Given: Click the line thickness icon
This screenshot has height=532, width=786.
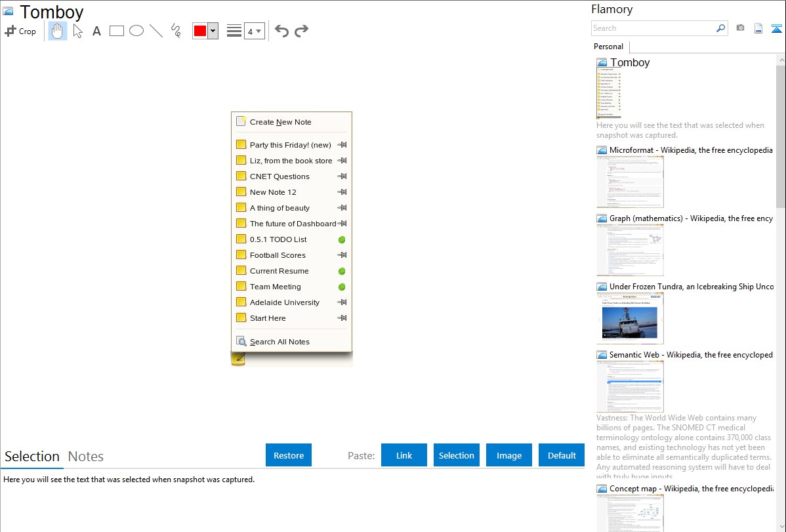Looking at the screenshot, I should (x=234, y=31).
